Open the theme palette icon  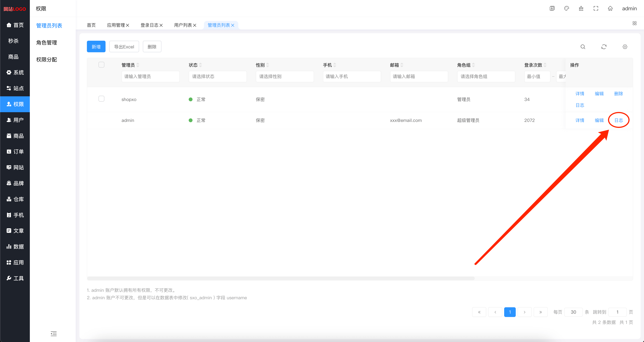(566, 9)
